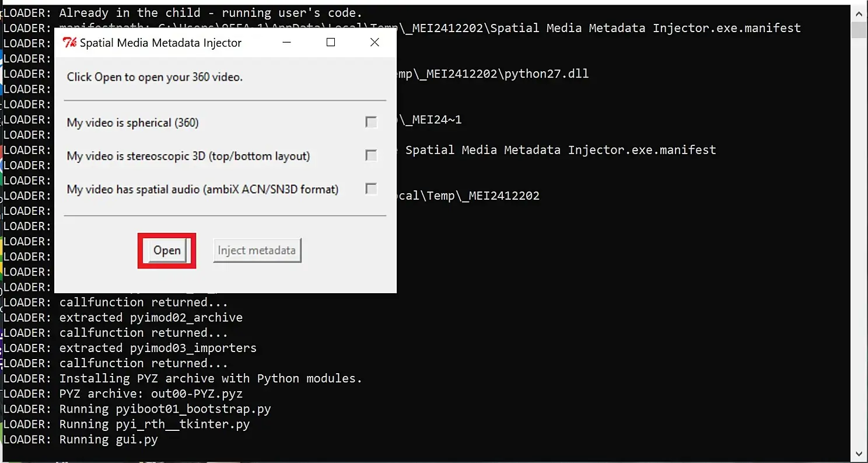Viewport: 868px width, 463px height.
Task: Click the 'My video has spatial audio' label
Action: [x=202, y=189]
